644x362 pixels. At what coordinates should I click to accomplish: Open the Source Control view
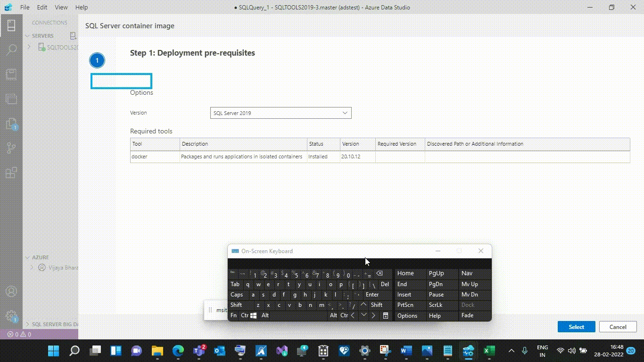coord(11,148)
